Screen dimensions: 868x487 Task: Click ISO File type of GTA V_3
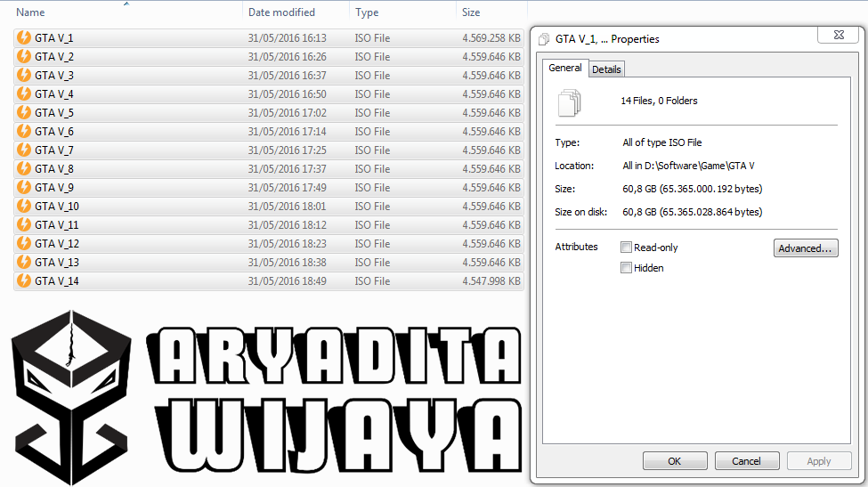[372, 76]
